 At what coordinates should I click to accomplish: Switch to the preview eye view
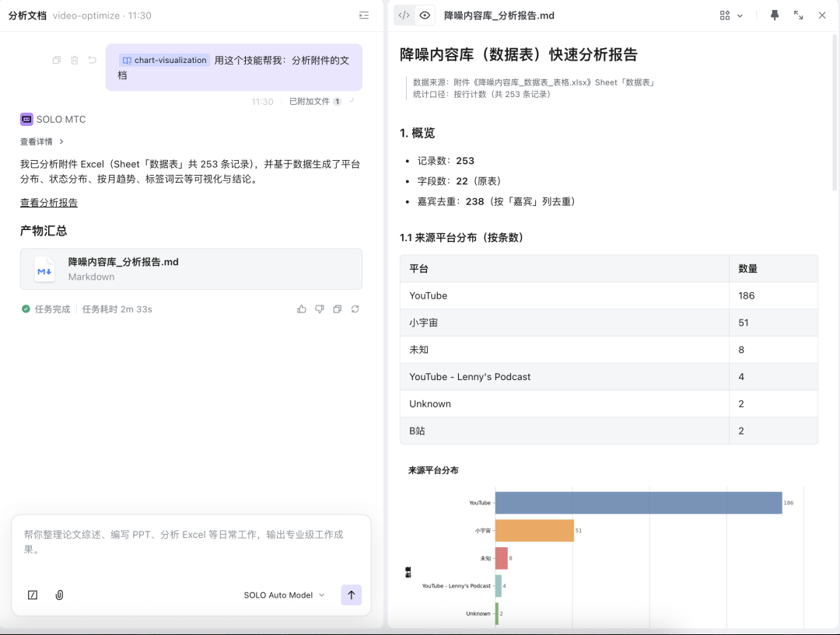point(425,15)
